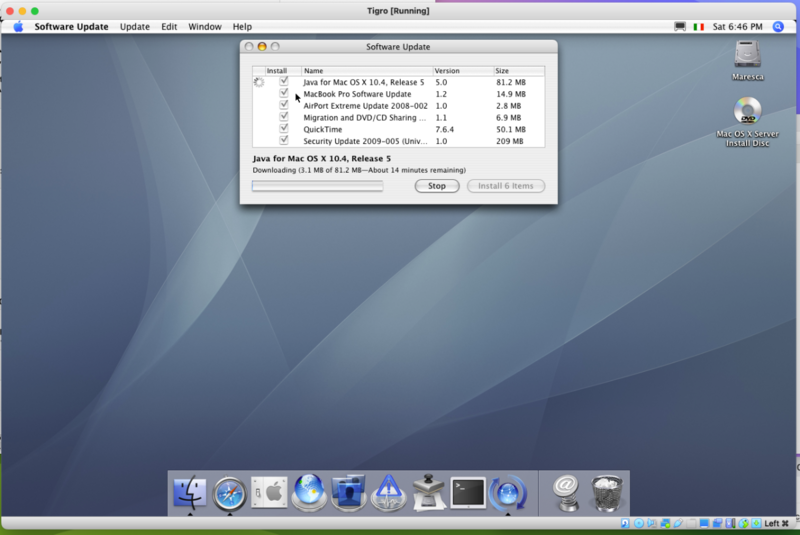Open the Apple menu
This screenshot has width=800, height=535.
pos(18,27)
